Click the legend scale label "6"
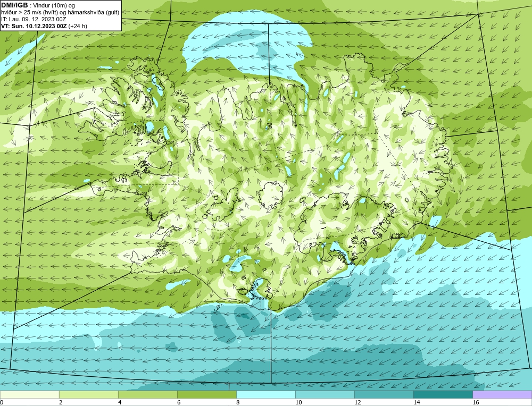Screen dimensions: 532x406 [179, 402]
